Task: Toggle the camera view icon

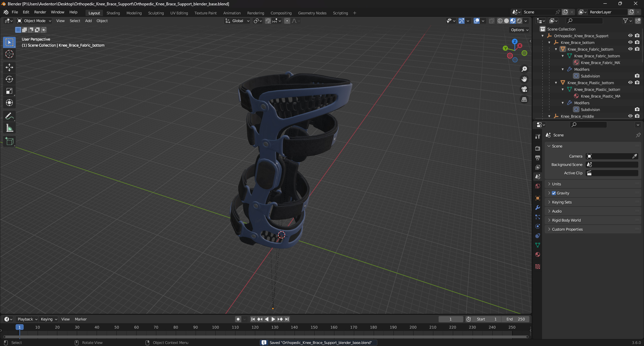Action: tap(524, 89)
